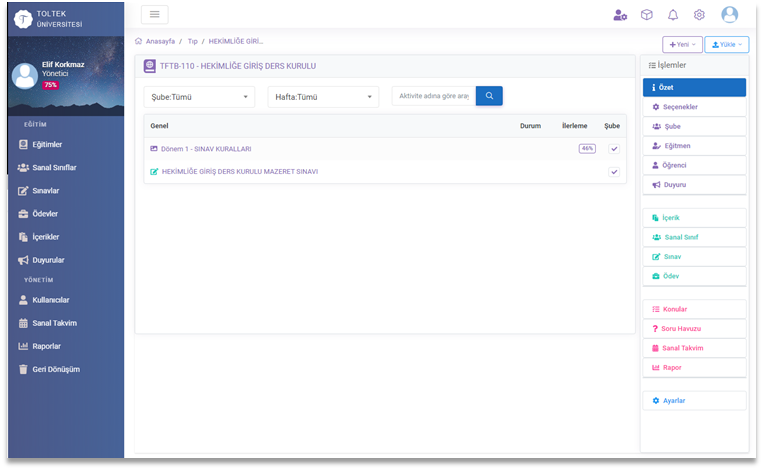Open the Yükle dropdown button
The height and width of the screenshot is (470, 763).
click(726, 45)
